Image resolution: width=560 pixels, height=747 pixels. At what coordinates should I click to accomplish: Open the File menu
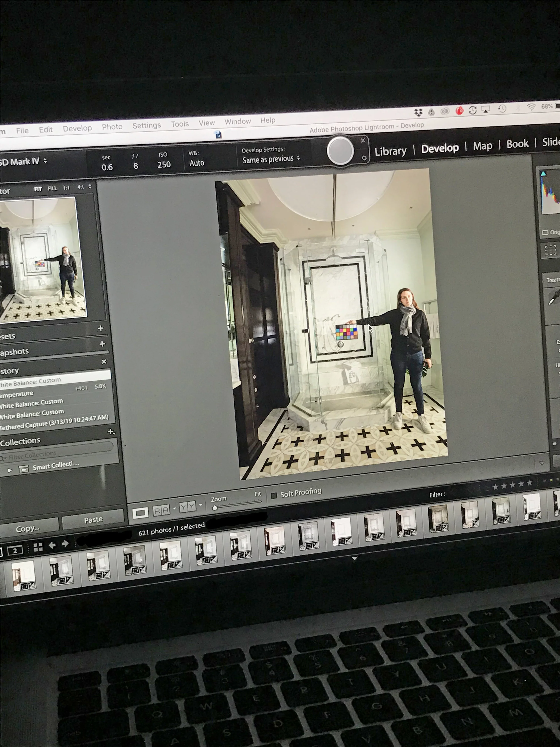[22, 130]
